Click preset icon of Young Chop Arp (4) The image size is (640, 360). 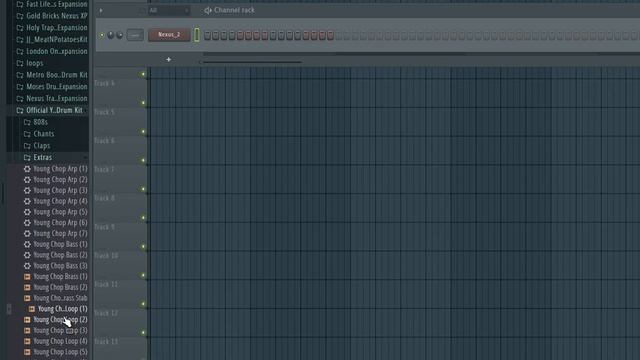point(27,201)
